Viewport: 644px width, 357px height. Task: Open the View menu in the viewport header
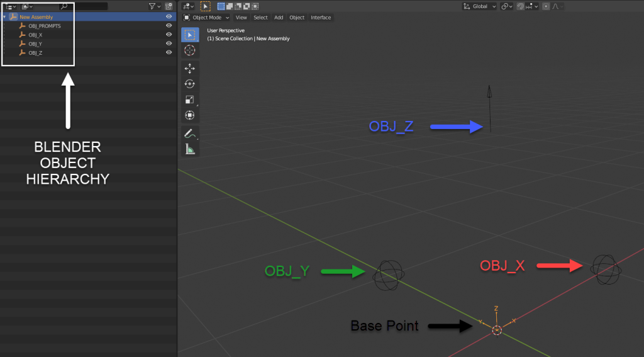click(241, 18)
